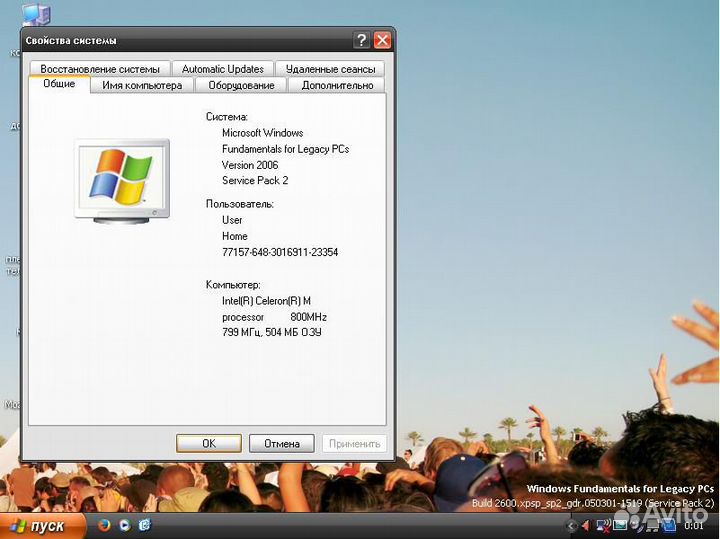This screenshot has height=539, width=720.
Task: Click the system clock showing 0:01
Action: pyautogui.click(x=693, y=526)
